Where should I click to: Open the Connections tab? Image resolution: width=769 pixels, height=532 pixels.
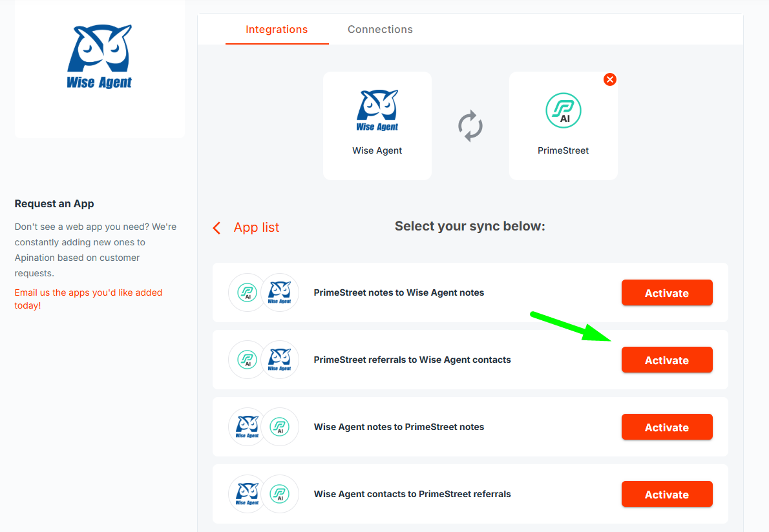pyautogui.click(x=380, y=30)
